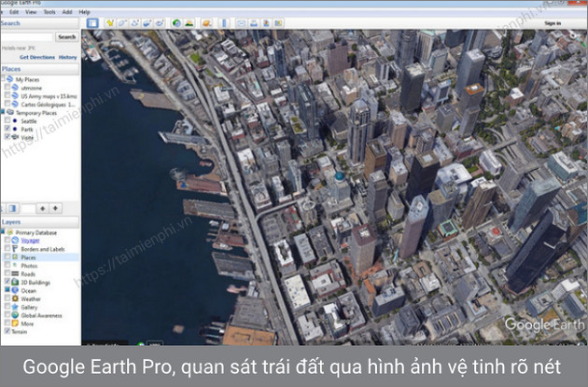The width and height of the screenshot is (588, 387).
Task: Click the Gallery star icon
Action: tap(15, 307)
